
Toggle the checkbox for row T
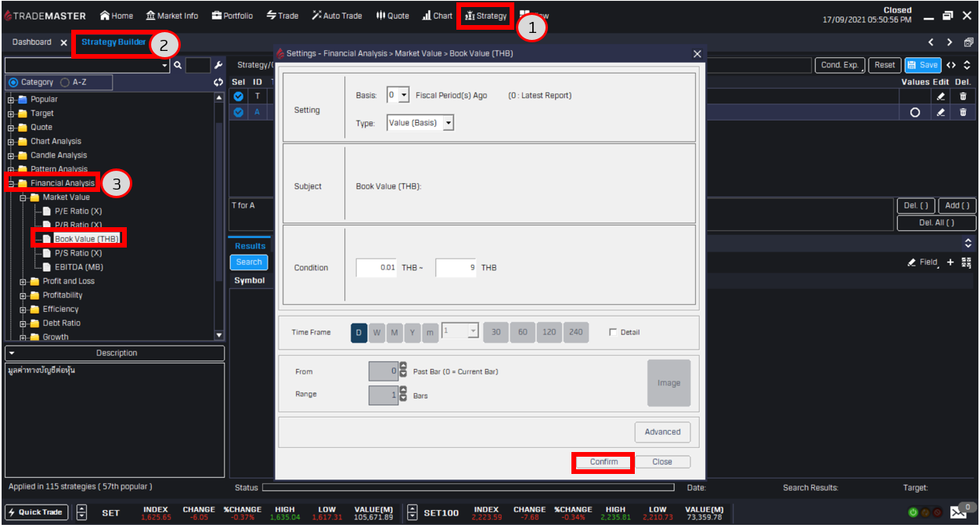[239, 96]
